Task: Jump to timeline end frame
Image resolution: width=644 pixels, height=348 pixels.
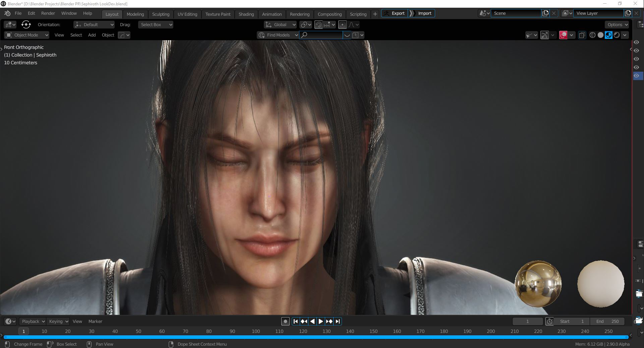Action: (338, 322)
